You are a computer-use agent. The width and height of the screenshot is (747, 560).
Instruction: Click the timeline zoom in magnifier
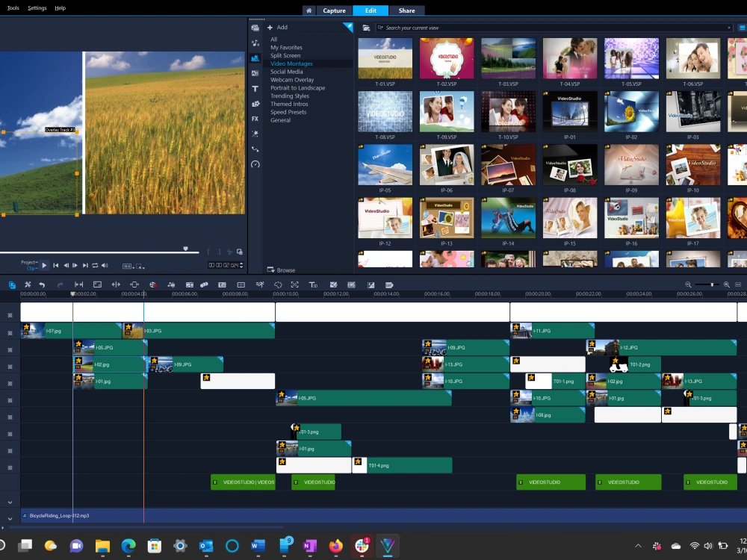727,284
